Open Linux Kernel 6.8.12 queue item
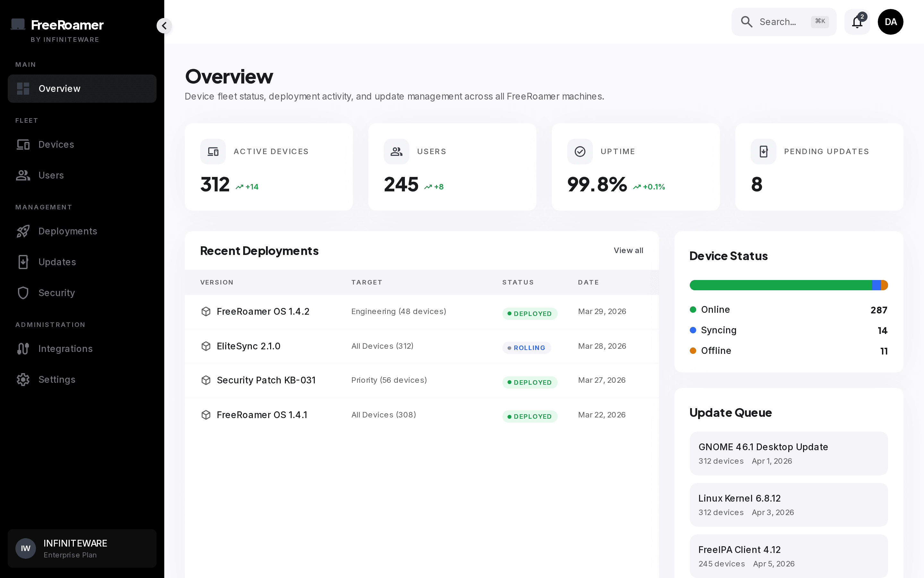This screenshot has height=578, width=924. (x=789, y=504)
